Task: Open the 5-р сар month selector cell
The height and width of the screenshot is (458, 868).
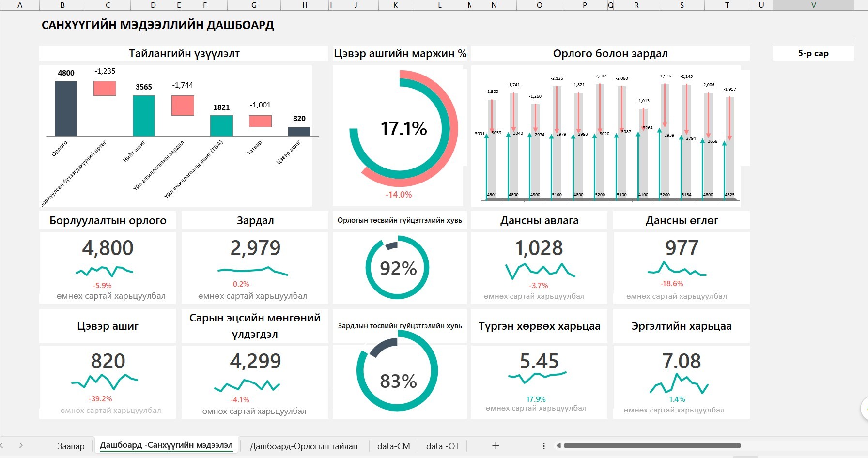Action: 813,53
